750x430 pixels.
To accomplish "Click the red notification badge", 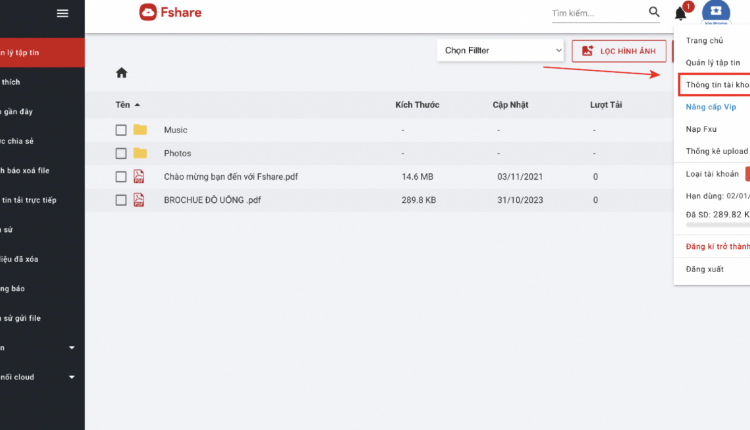I will pyautogui.click(x=688, y=6).
